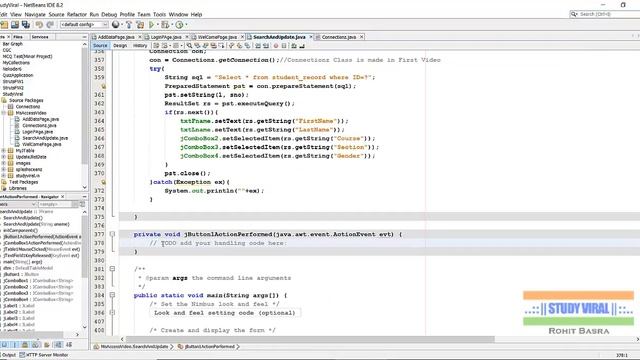Open the Tools menu
This screenshot has width=640, height=360.
point(159,14)
